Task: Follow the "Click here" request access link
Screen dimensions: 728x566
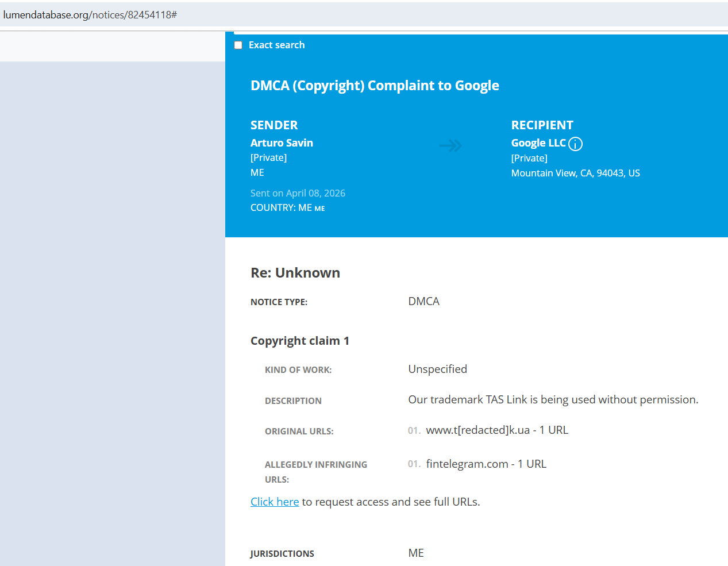Action: (275, 502)
